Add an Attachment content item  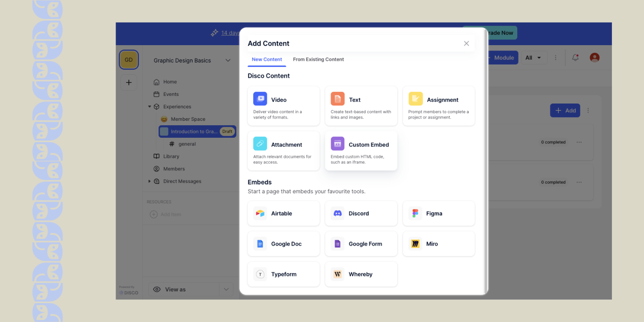(283, 151)
